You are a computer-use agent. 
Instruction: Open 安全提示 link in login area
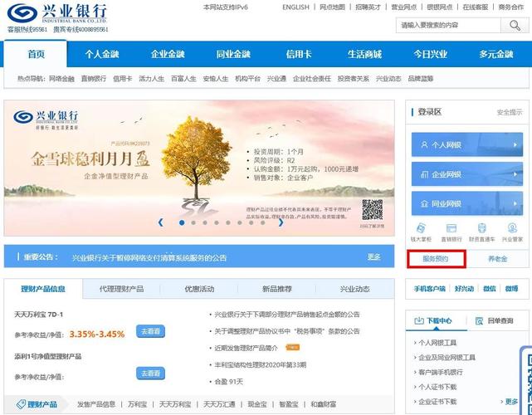point(510,112)
